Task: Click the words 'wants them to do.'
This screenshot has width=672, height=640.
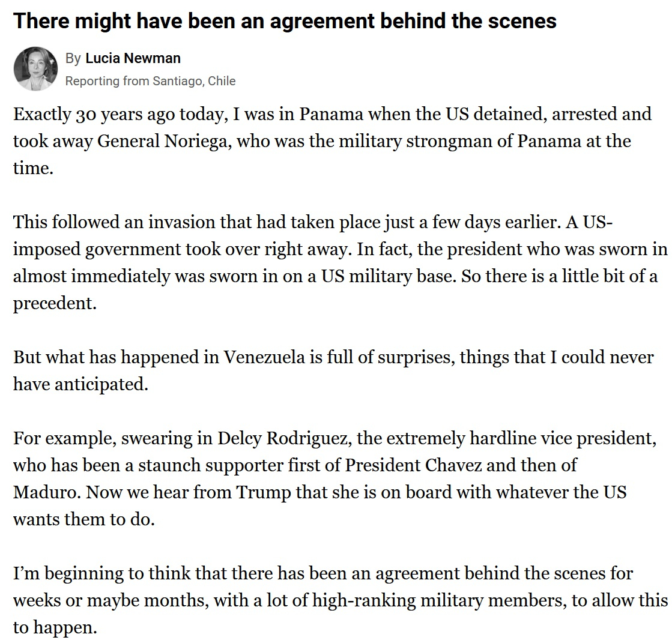Action: 84,519
